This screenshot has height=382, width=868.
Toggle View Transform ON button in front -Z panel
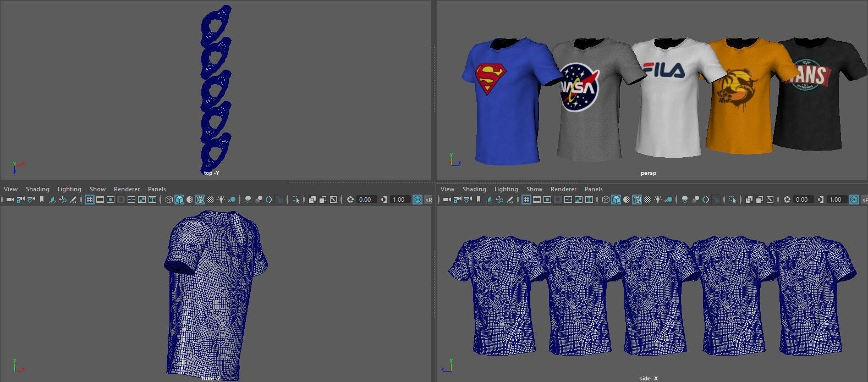pyautogui.click(x=417, y=200)
